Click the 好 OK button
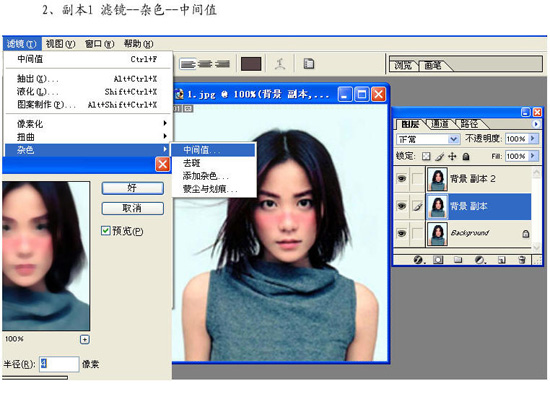 click(x=133, y=188)
